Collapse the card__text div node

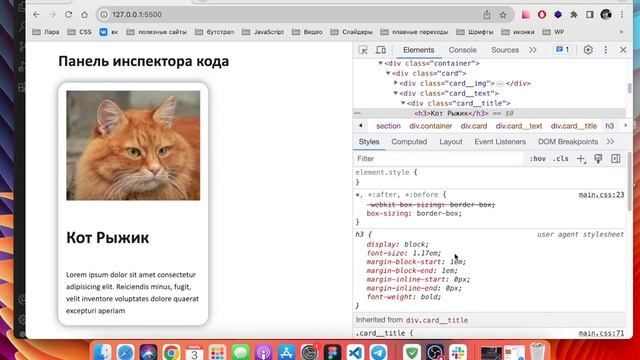[x=396, y=93]
